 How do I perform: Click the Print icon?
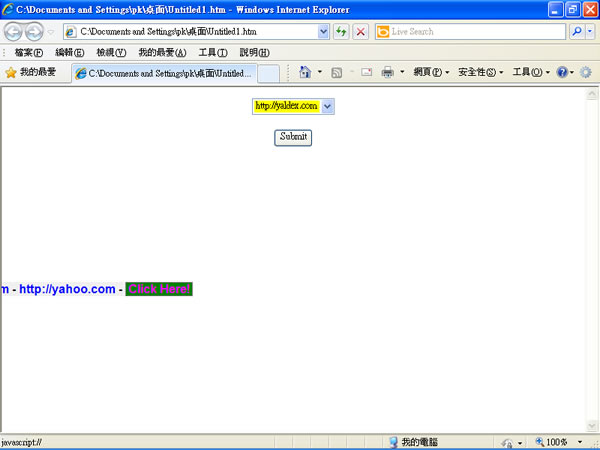388,72
